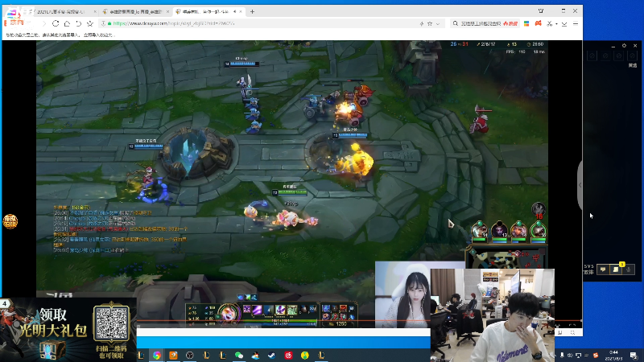Open the chat bubble icon in League client
This screenshot has height=362, width=644.
point(602,269)
